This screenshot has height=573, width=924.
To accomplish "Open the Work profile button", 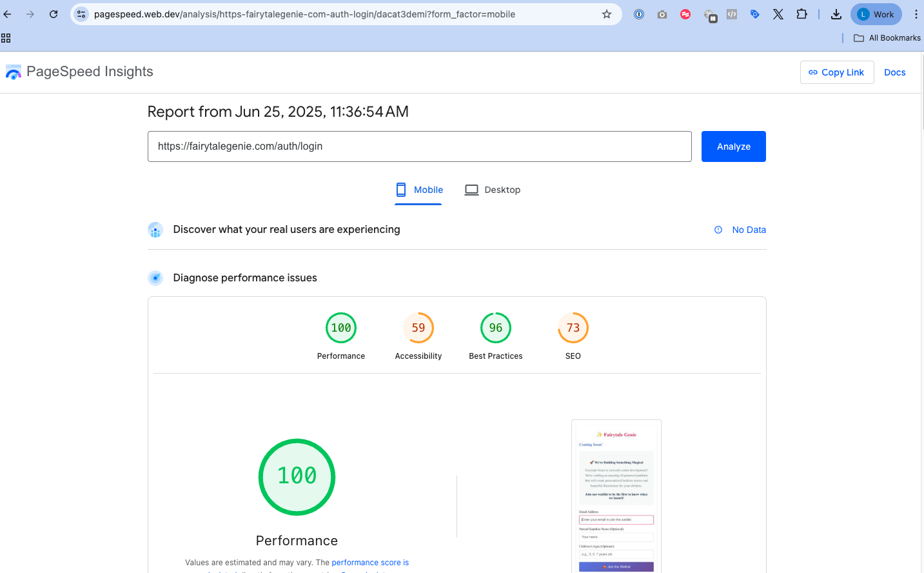I will (876, 14).
